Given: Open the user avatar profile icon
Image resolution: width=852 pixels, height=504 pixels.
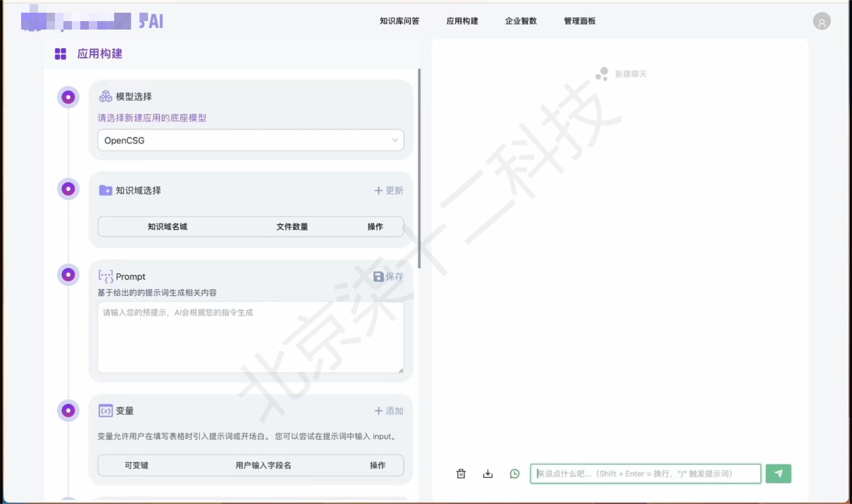Looking at the screenshot, I should pyautogui.click(x=822, y=21).
